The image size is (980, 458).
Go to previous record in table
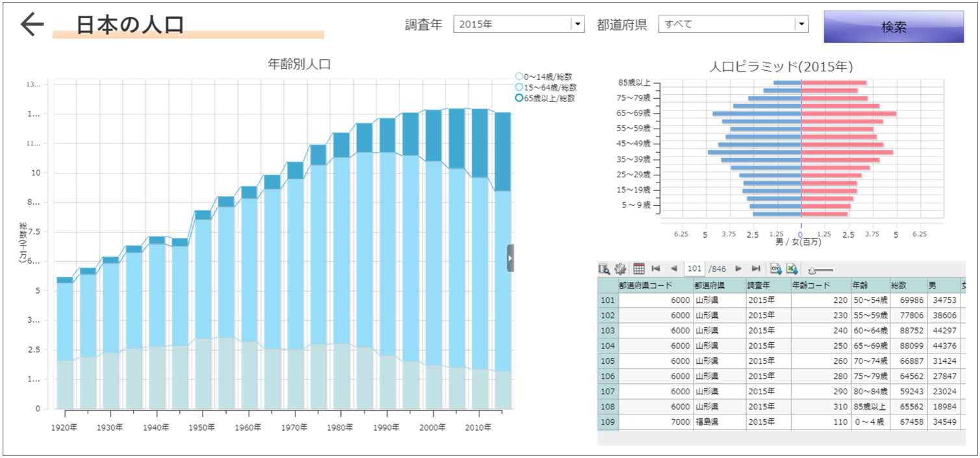click(x=673, y=268)
